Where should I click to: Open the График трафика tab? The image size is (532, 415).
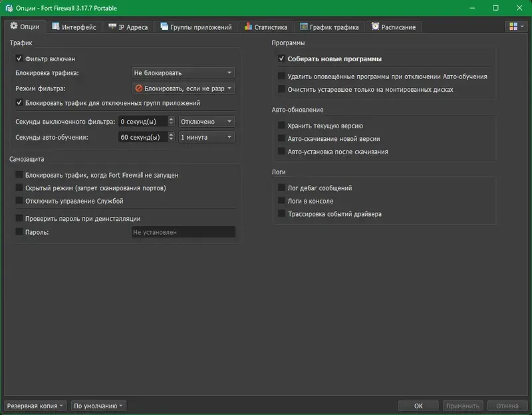[329, 27]
